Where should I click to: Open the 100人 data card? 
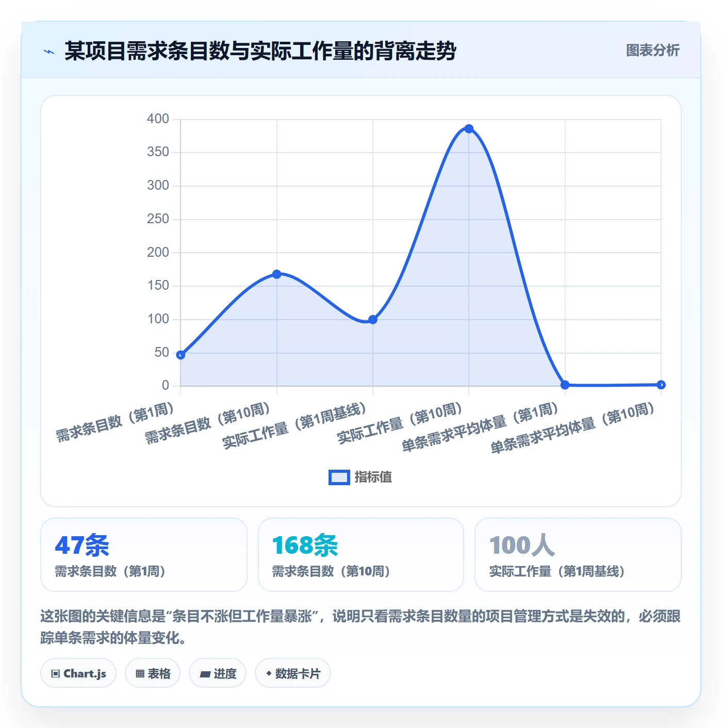tap(578, 555)
